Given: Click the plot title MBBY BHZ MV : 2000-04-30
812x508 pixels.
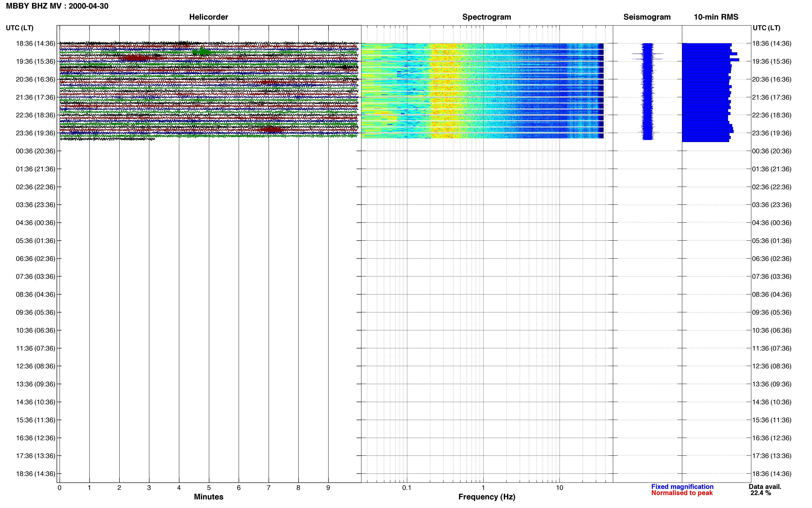Looking at the screenshot, I should click(x=57, y=6).
